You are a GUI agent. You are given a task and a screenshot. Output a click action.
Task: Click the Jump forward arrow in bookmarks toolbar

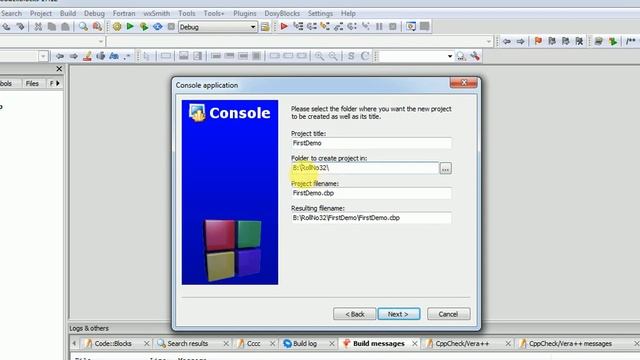520,41
